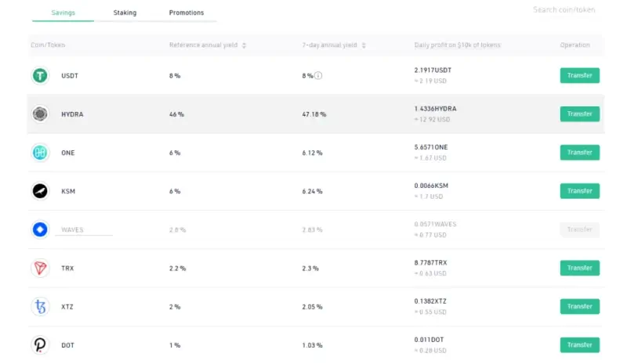Click the HYDRA coin icon
The width and height of the screenshot is (627, 364).
pyautogui.click(x=40, y=114)
